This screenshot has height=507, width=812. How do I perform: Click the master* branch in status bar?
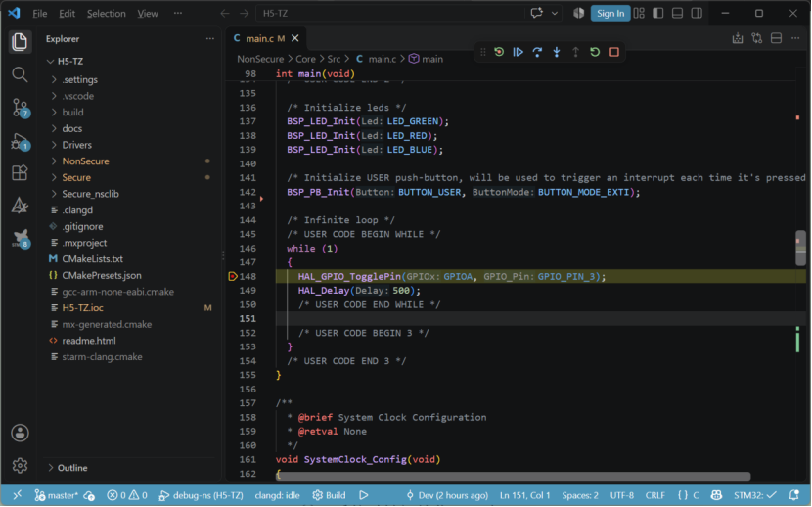pos(57,496)
